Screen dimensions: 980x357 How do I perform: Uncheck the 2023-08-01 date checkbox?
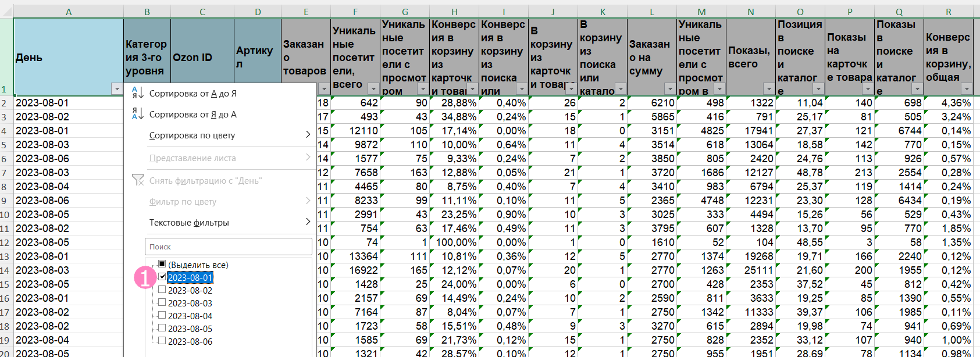[x=162, y=277]
